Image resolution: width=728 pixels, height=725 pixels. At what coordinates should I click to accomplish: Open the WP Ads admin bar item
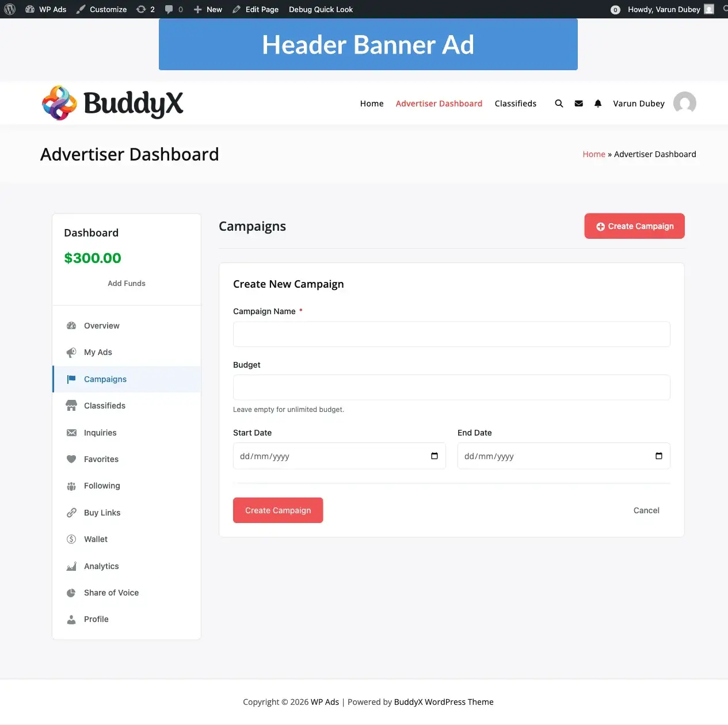click(x=46, y=9)
